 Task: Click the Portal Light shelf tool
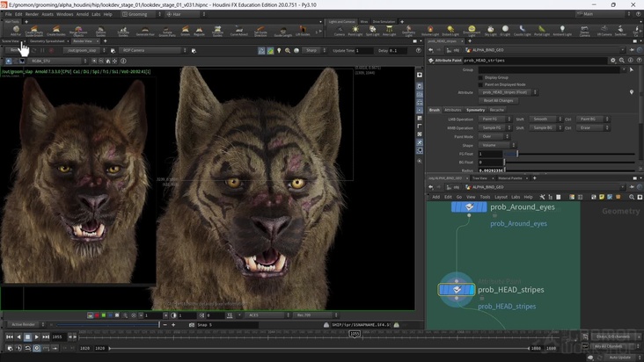point(542,31)
